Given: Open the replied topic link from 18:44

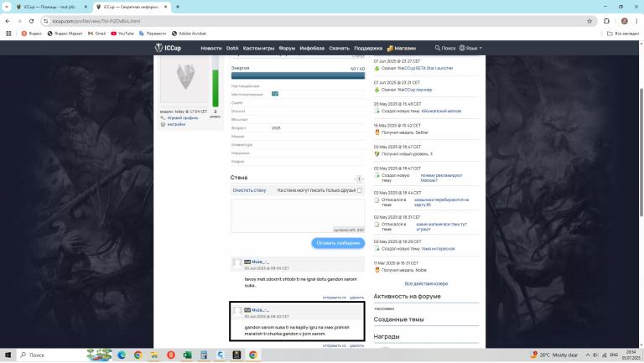Looking at the screenshot, I should coord(441,202).
